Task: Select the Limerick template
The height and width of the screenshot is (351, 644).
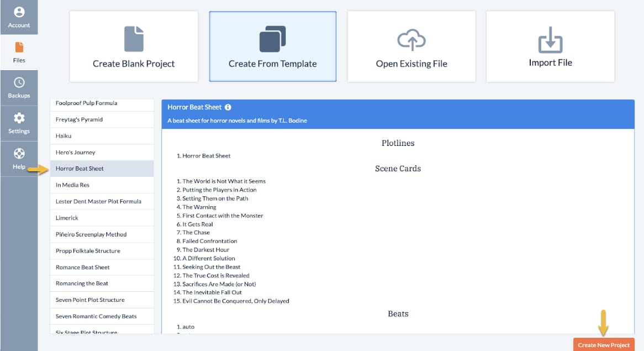Action: pos(67,218)
